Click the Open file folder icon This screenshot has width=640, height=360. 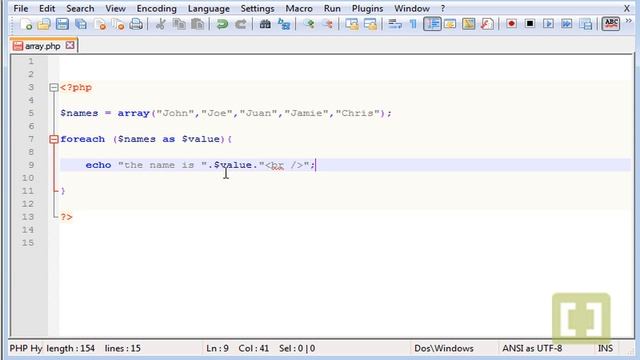tap(44, 24)
